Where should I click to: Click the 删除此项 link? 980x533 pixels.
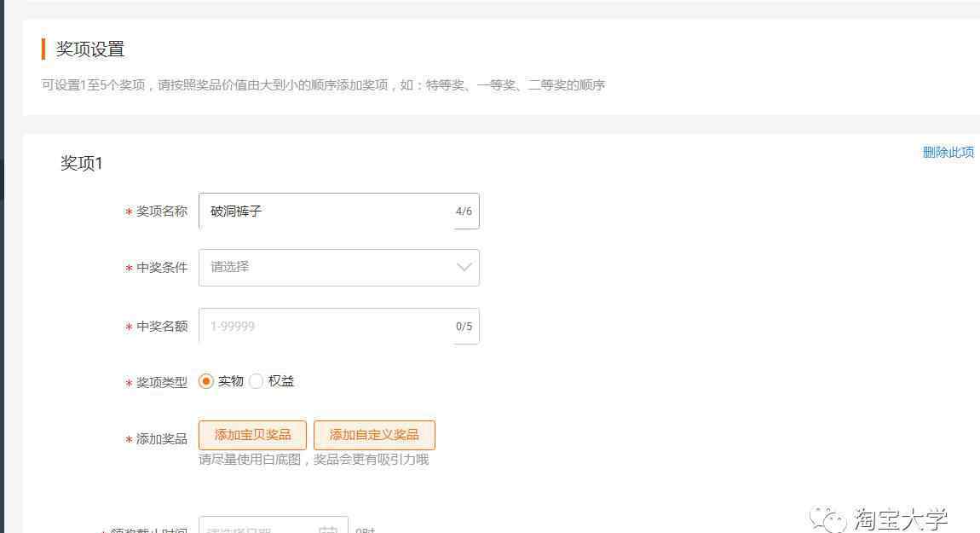[948, 153]
